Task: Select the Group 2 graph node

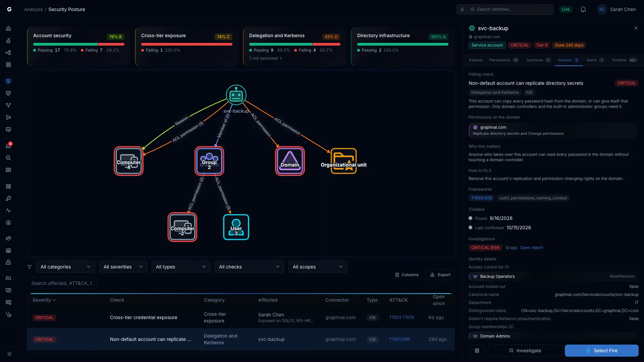Action: click(x=209, y=161)
